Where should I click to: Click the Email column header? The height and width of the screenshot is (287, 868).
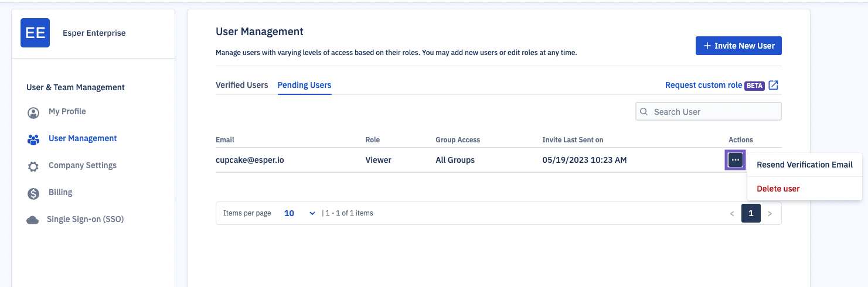pyautogui.click(x=225, y=140)
